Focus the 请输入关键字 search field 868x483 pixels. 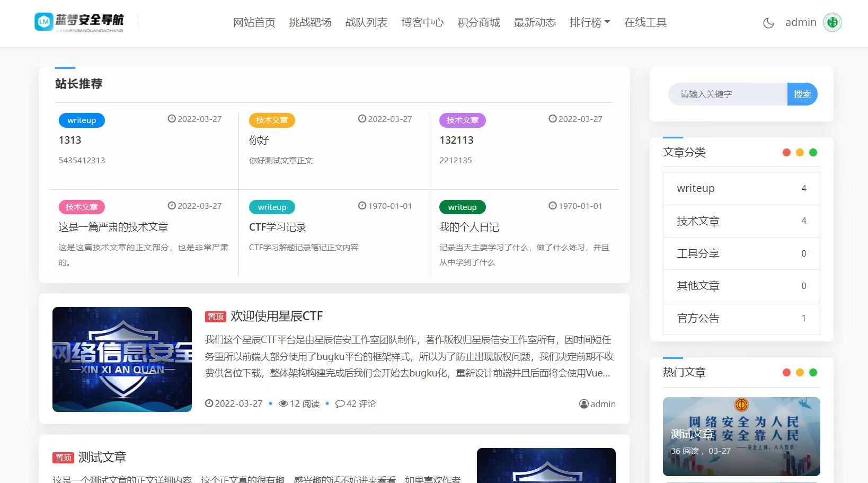728,94
